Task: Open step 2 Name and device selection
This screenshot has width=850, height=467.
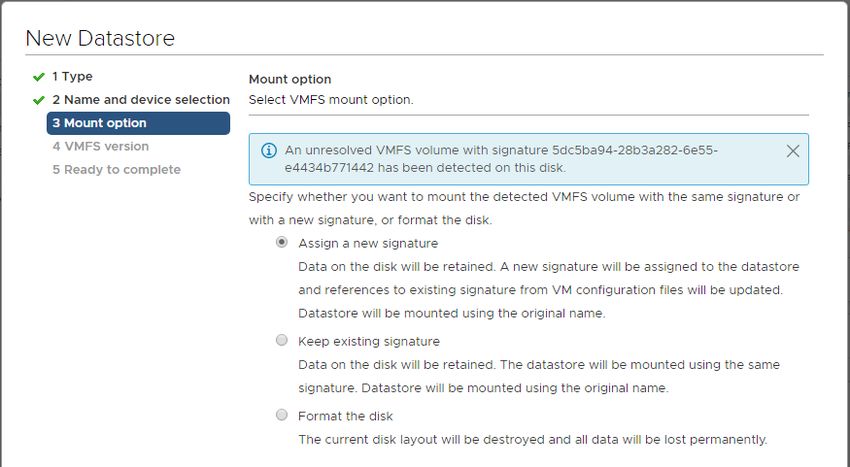Action: [141, 100]
